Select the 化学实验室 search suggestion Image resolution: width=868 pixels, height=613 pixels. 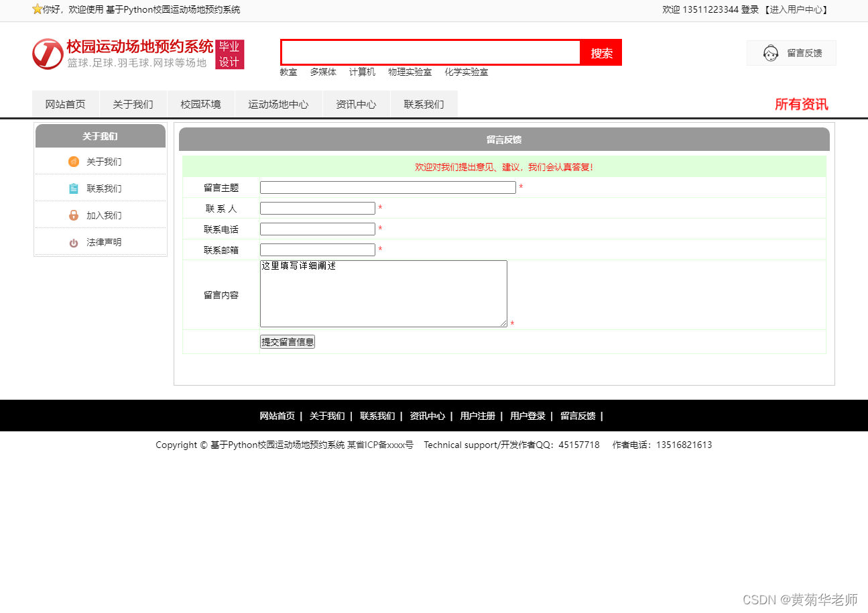point(467,72)
